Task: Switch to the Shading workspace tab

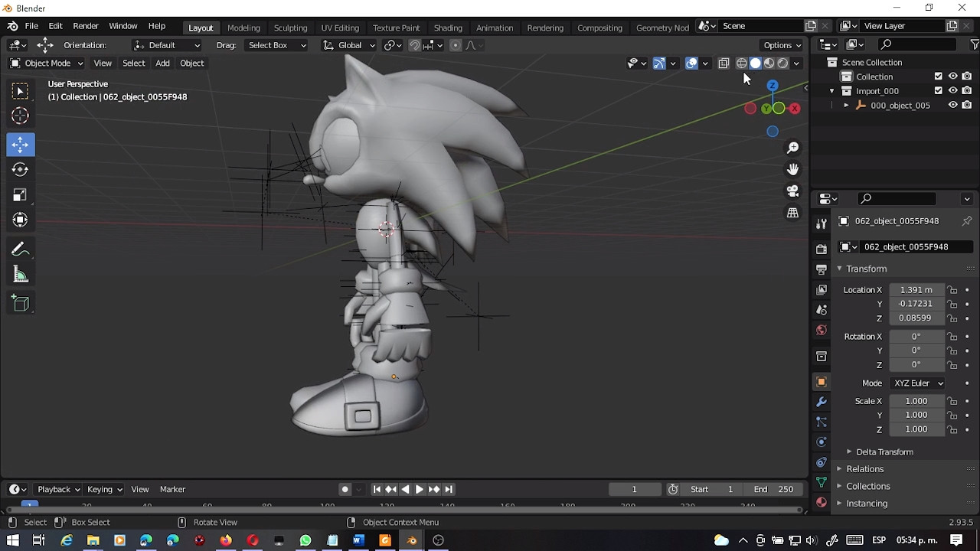Action: coord(448,28)
